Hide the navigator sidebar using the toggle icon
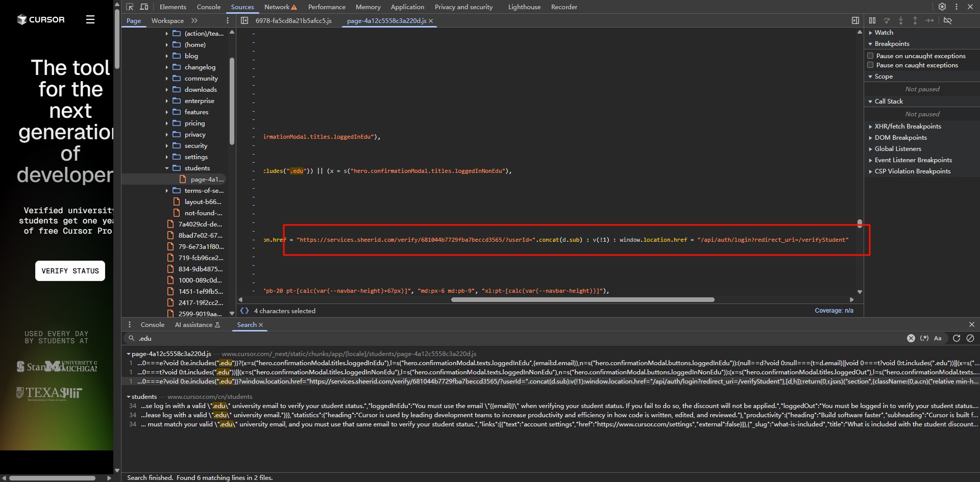Viewport: 980px width, 482px height. click(244, 20)
